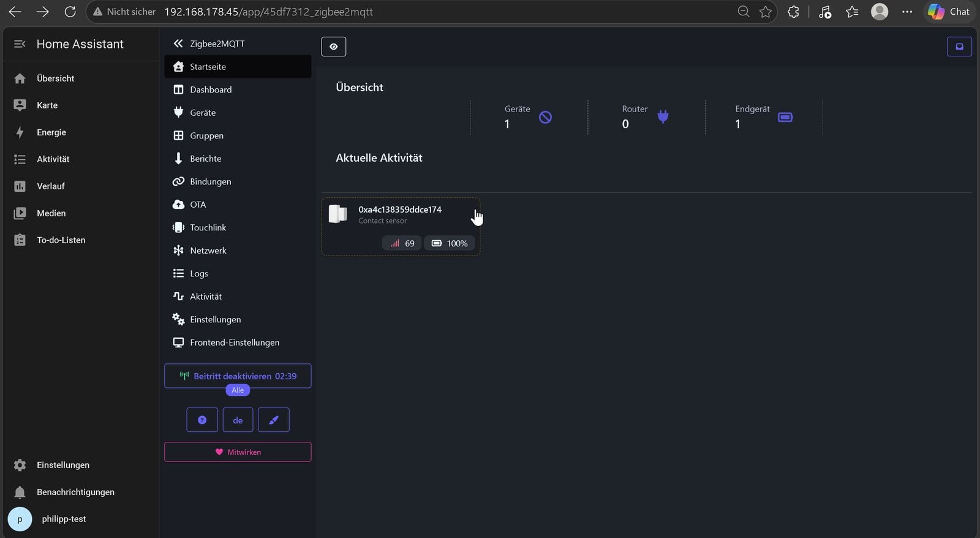Click the Übersicht heading text
The image size is (980, 538).
coord(360,88)
